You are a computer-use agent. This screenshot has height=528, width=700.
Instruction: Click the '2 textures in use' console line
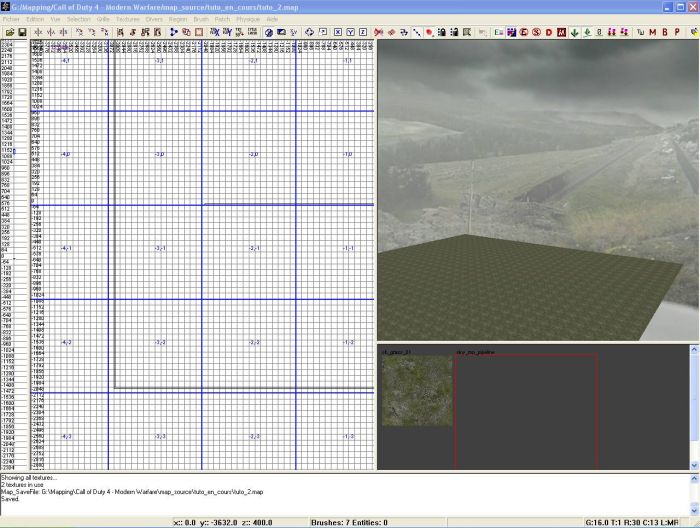coord(22,485)
